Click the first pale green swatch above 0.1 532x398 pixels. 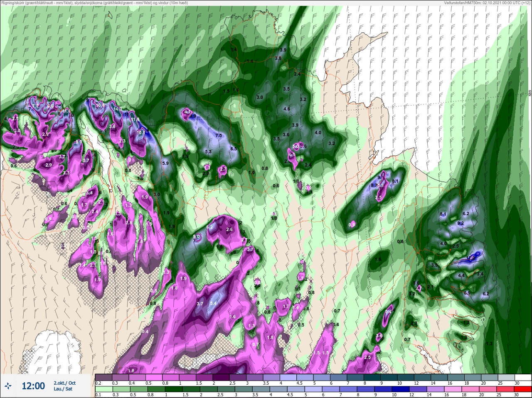pyautogui.click(x=103, y=389)
